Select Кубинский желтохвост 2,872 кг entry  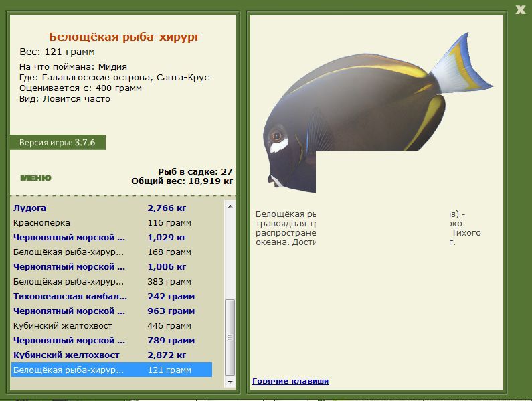pos(112,355)
